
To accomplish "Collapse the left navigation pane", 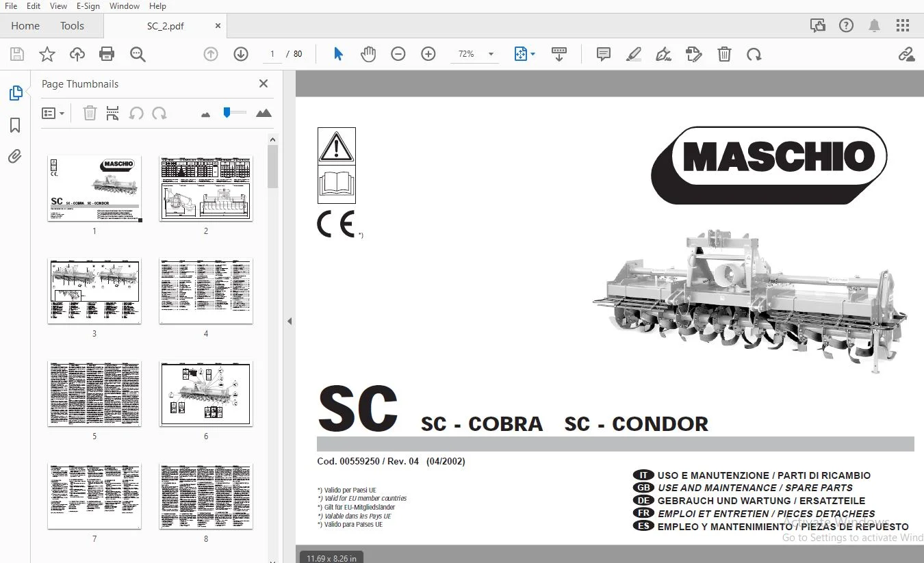I will point(289,321).
